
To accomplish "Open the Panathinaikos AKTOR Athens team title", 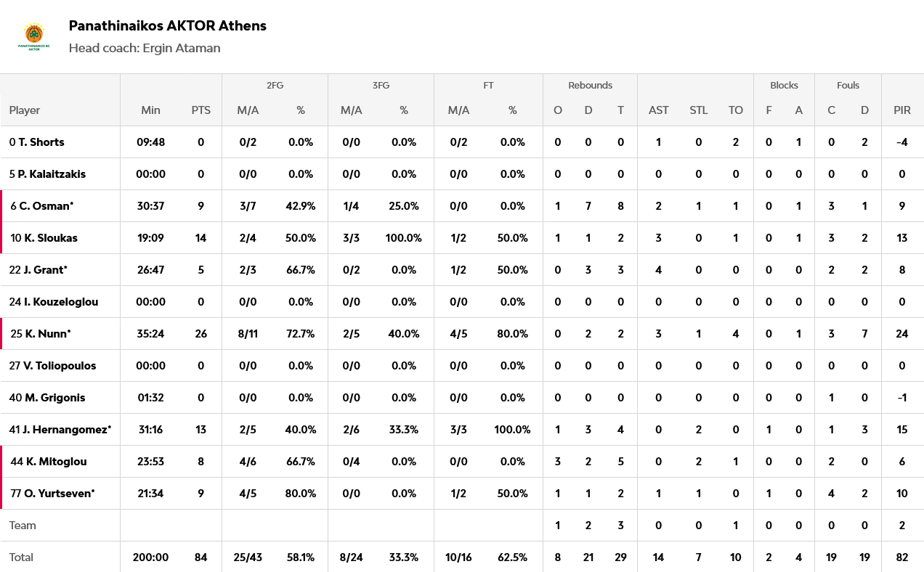I will [x=167, y=26].
